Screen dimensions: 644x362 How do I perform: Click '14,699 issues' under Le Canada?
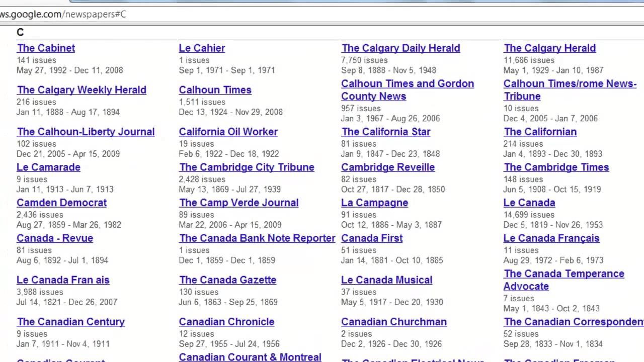coord(529,215)
